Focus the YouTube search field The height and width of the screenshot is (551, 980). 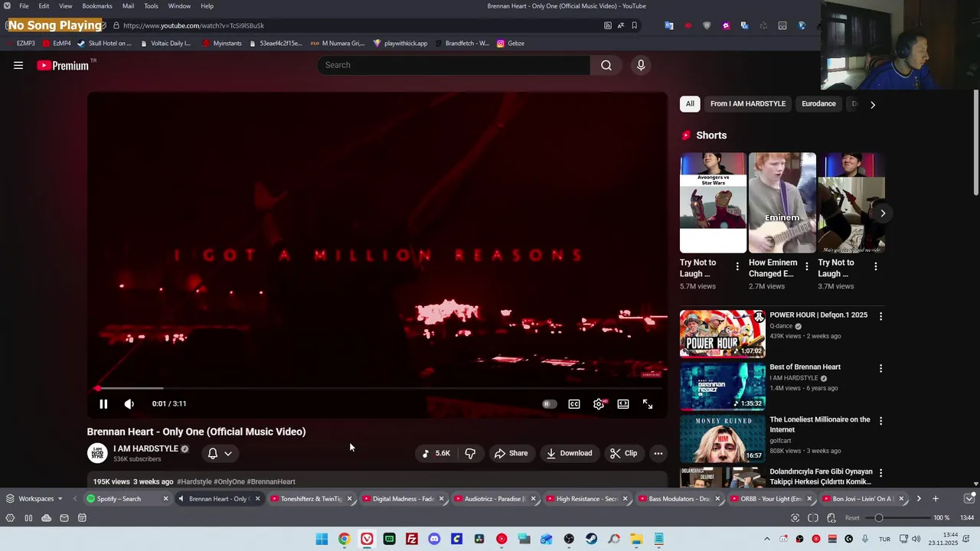tap(453, 65)
